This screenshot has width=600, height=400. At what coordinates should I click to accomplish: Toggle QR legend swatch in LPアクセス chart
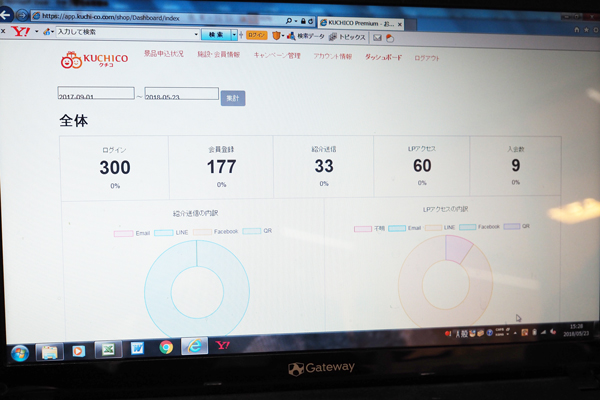pos(512,226)
